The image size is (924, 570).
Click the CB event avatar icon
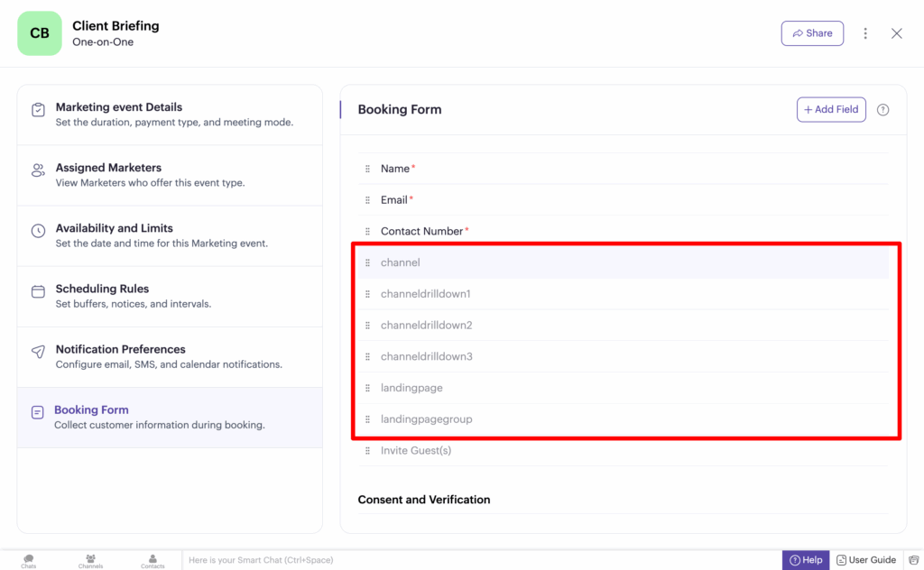[x=40, y=33]
